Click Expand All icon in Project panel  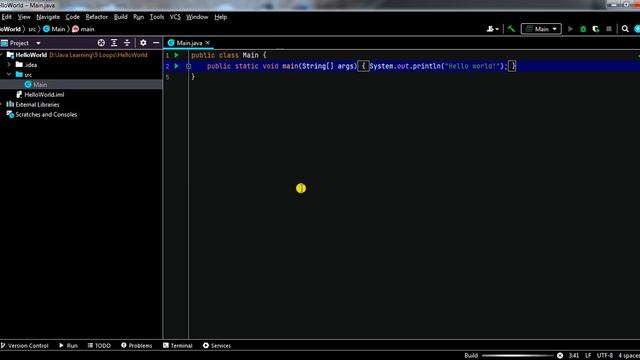(114, 42)
